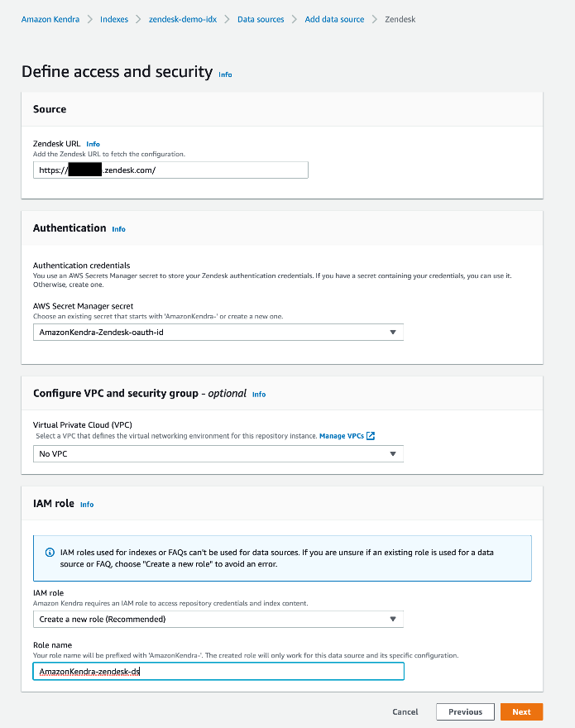Open the Info link next to Authentication
This screenshot has height=728, width=575.
(118, 229)
